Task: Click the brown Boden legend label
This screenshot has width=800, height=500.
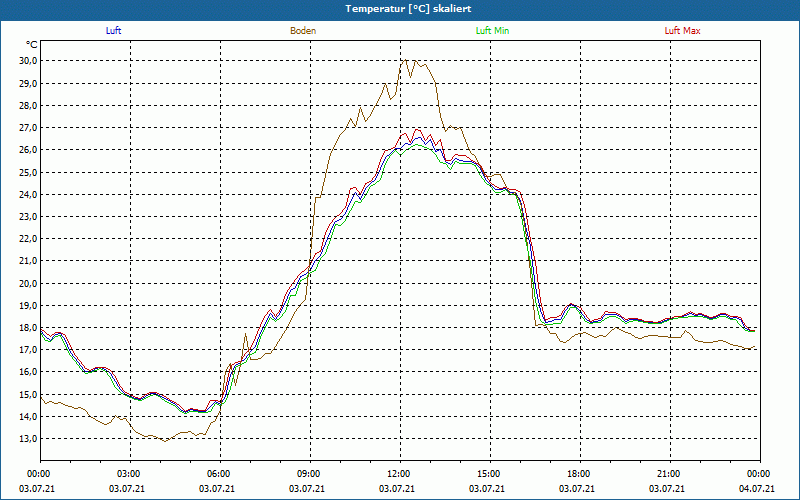Action: click(303, 31)
